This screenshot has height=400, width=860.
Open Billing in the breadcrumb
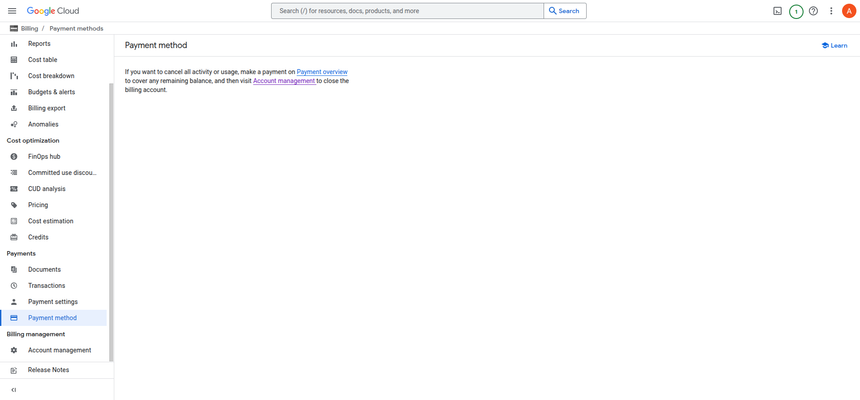(29, 29)
